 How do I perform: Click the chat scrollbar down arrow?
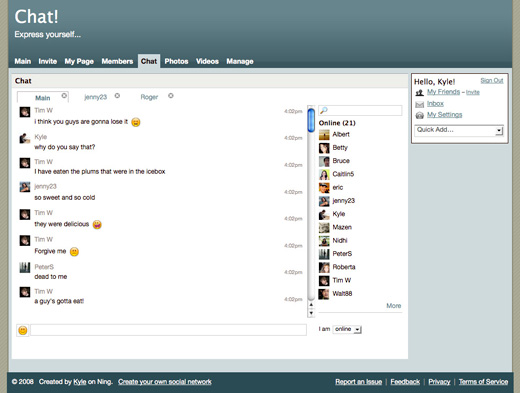[311, 313]
